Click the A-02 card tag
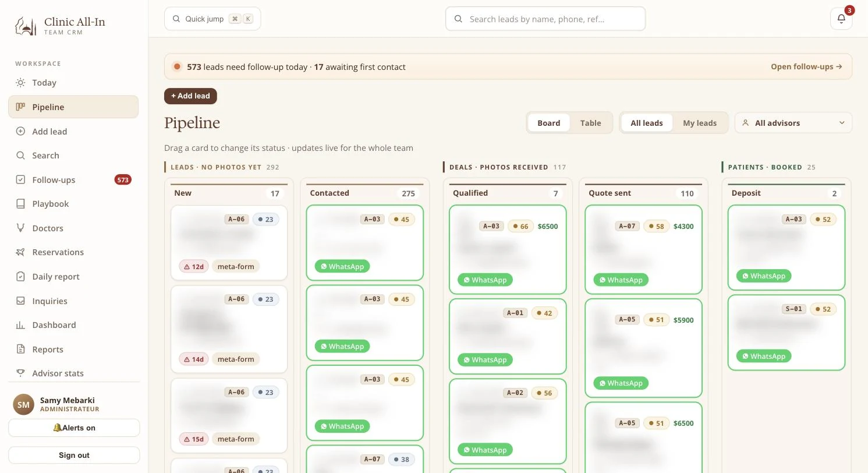Viewport: 868px width, 473px height. 515,393
